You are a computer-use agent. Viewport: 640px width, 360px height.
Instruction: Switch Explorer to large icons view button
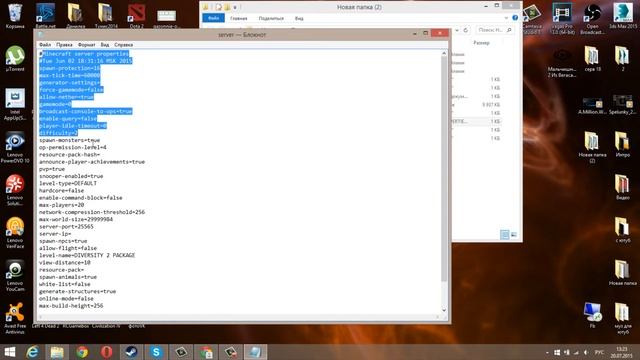pyautogui.click(x=514, y=235)
